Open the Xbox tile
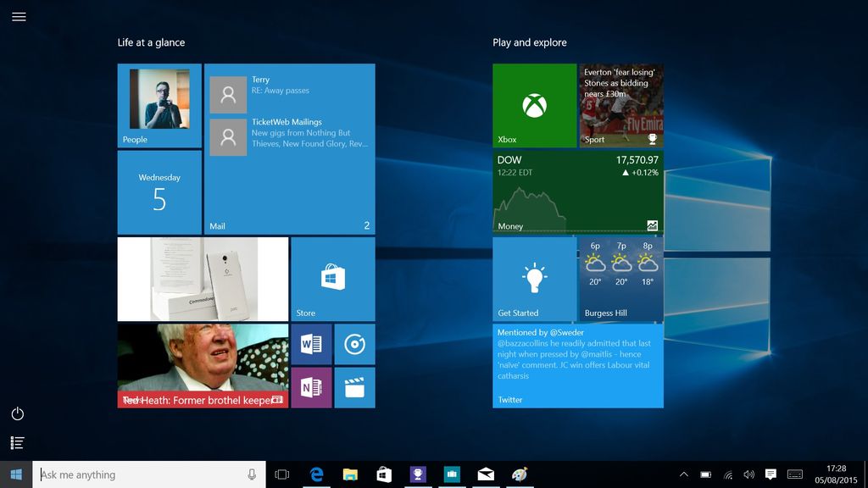 pos(534,104)
